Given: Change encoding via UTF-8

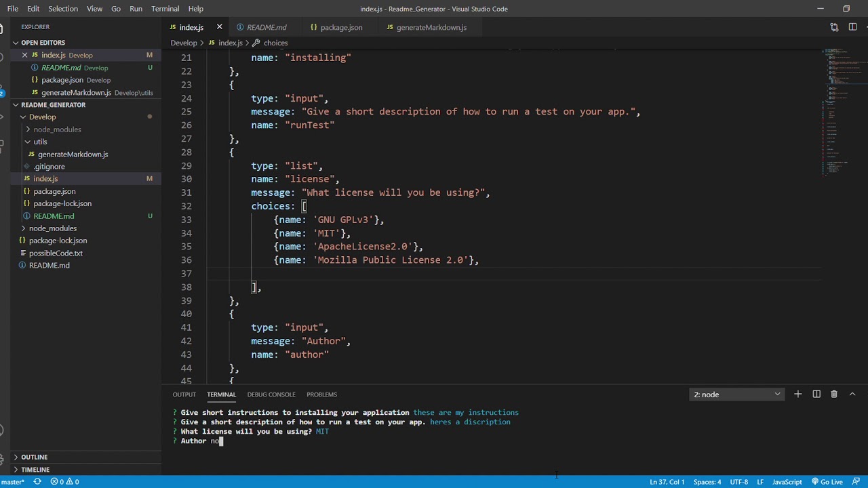Looking at the screenshot, I should (738, 482).
